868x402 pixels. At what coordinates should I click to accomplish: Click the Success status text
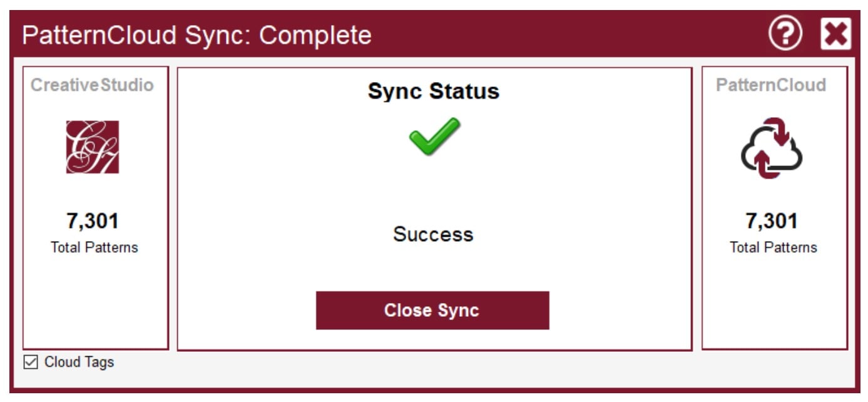[x=433, y=234]
